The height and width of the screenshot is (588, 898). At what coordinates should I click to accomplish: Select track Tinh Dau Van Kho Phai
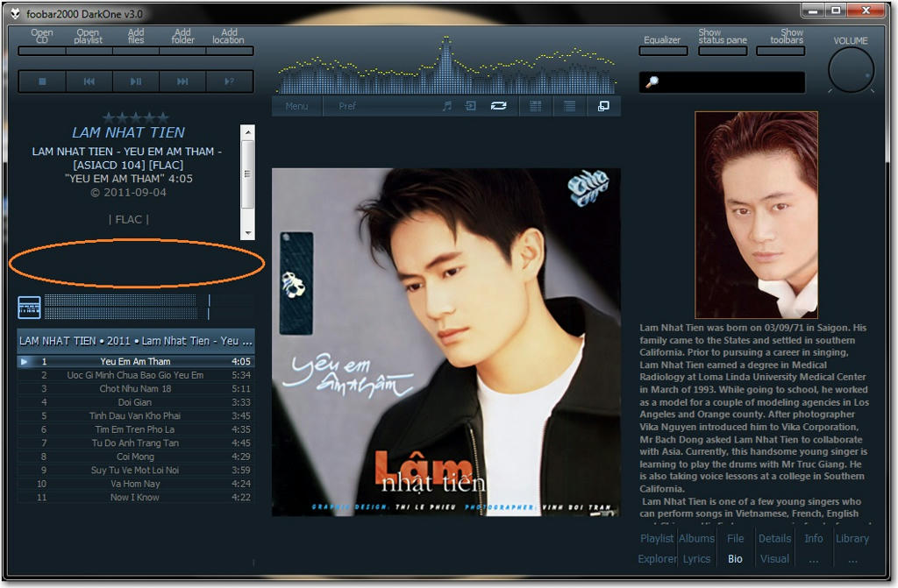tap(136, 415)
